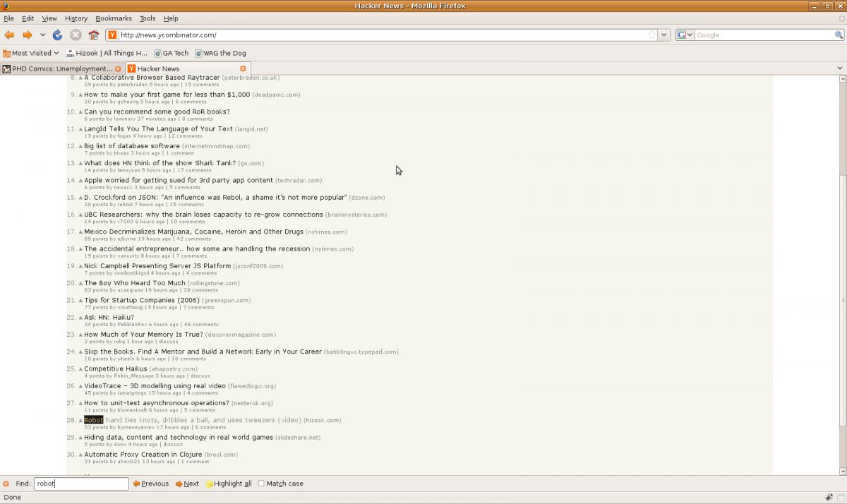Toggle Highlight all in Find bar

pyautogui.click(x=228, y=484)
